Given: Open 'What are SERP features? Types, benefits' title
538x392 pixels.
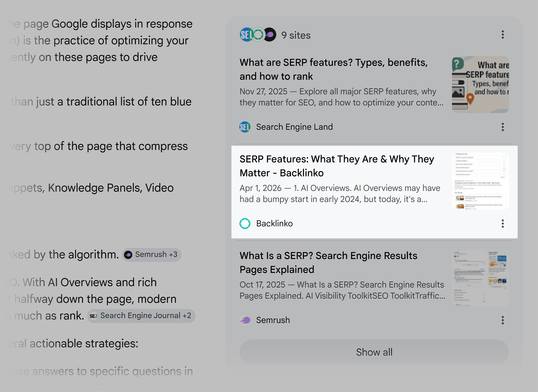Looking at the screenshot, I should click(333, 69).
